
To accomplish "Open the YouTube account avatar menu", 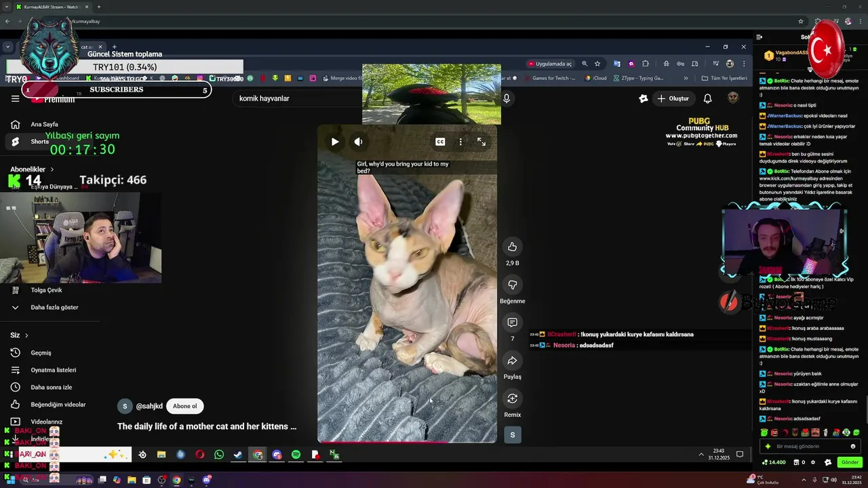I will pos(733,98).
